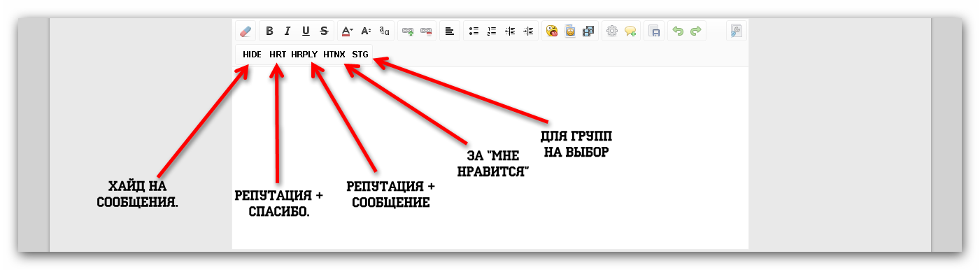This screenshot has height=270, width=980.
Task: Remove link with the chain-minus icon
Action: pos(426,31)
